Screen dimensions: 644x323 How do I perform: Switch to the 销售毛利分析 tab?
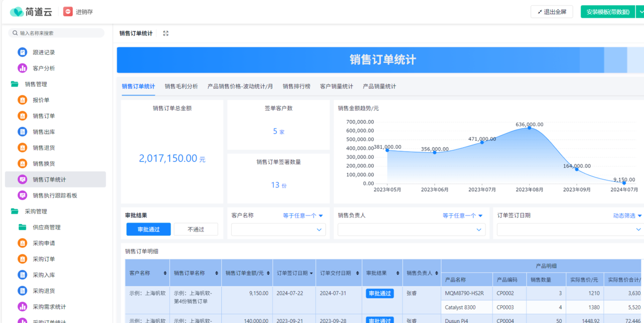181,87
